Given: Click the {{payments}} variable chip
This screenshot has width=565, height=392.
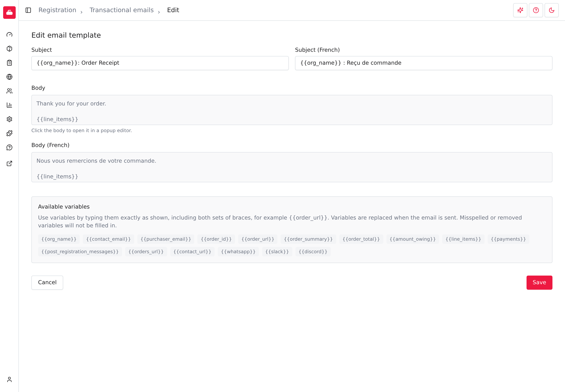Looking at the screenshot, I should pyautogui.click(x=508, y=239).
